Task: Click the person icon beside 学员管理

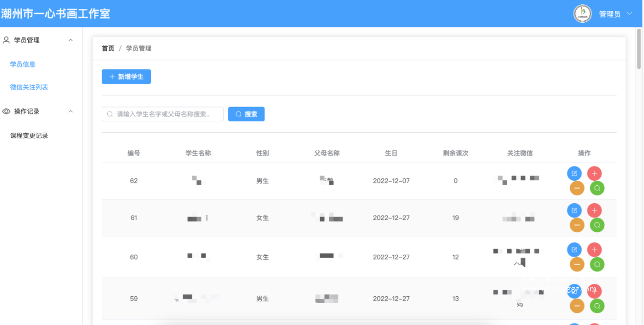Action: click(6, 40)
